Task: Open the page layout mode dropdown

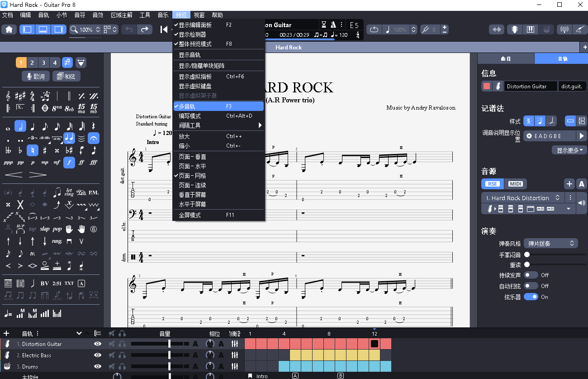Action: [x=110, y=29]
